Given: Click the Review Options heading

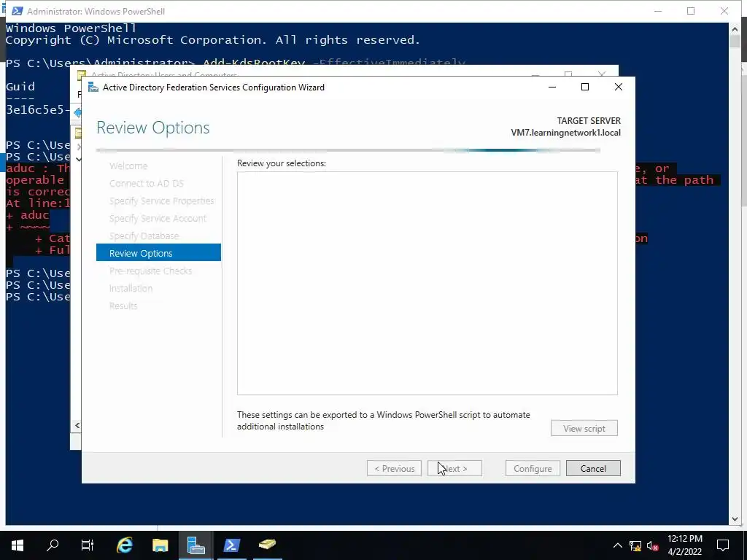Looking at the screenshot, I should tap(153, 128).
